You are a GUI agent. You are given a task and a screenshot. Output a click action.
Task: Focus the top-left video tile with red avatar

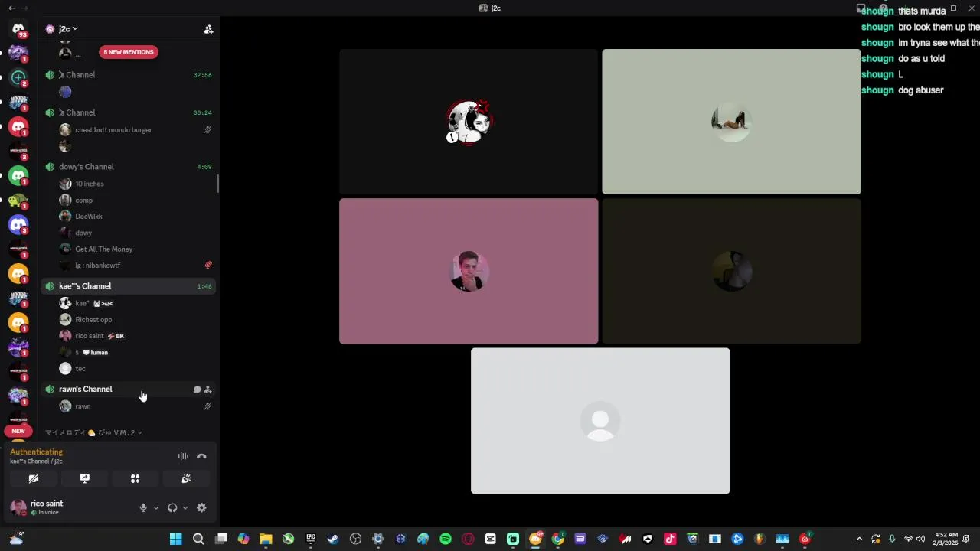pos(469,122)
